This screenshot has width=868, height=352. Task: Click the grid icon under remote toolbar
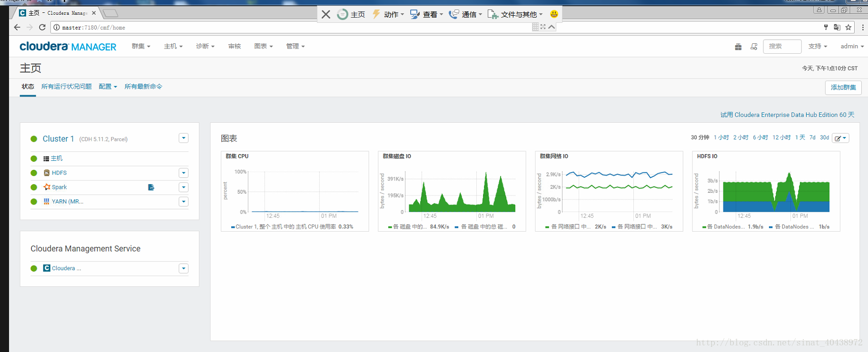click(x=535, y=27)
